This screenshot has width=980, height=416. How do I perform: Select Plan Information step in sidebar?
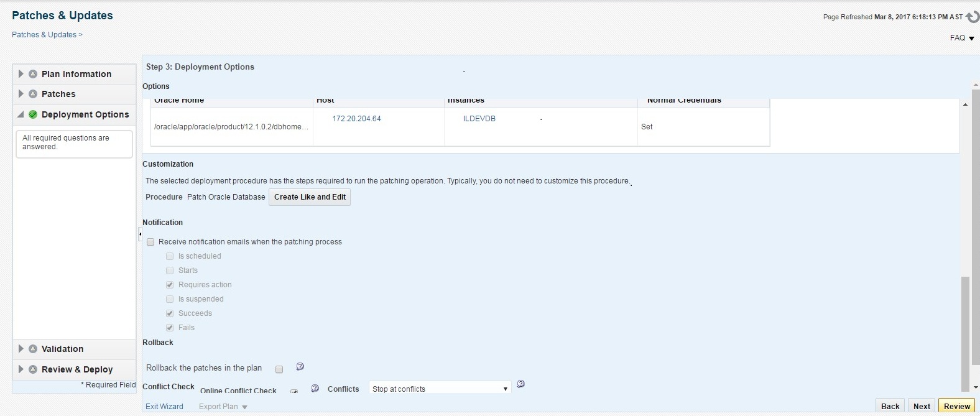(x=76, y=74)
